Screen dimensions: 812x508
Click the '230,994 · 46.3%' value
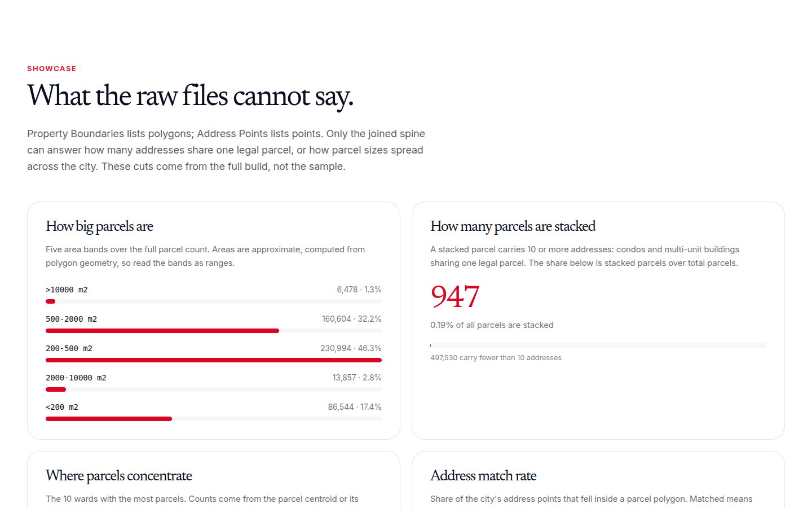click(x=351, y=348)
